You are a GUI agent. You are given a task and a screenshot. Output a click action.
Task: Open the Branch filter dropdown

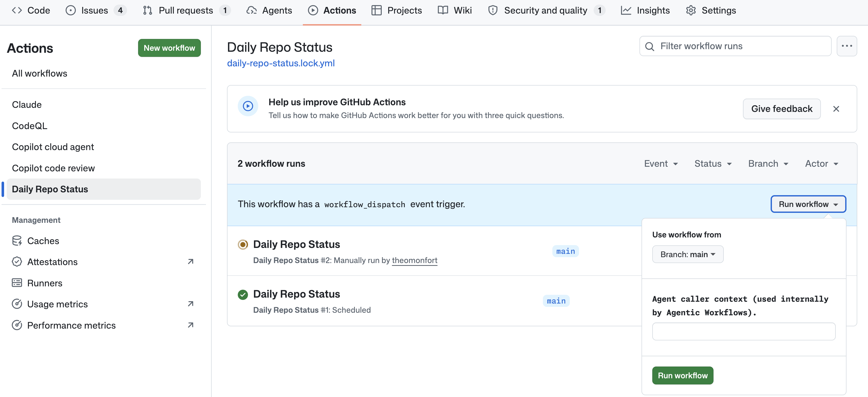click(768, 164)
